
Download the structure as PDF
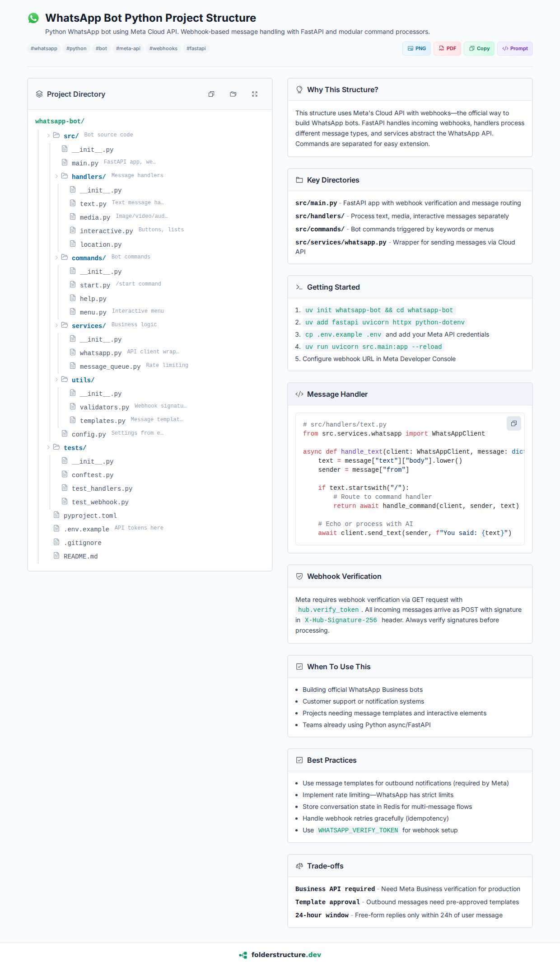click(x=447, y=48)
